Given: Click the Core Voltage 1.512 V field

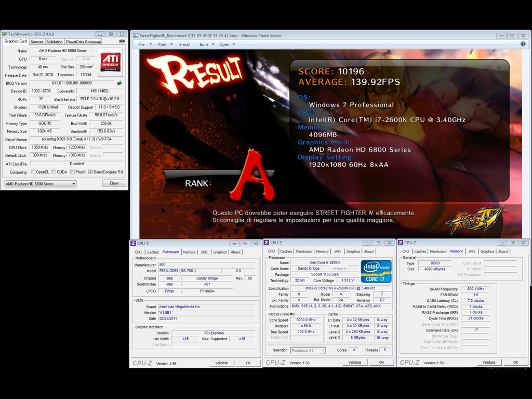Looking at the screenshot, I should point(348,281).
